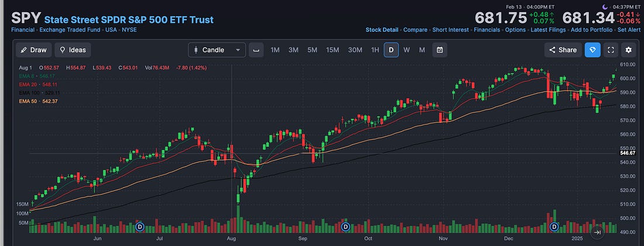Click the closing price 681.75

pos(501,18)
